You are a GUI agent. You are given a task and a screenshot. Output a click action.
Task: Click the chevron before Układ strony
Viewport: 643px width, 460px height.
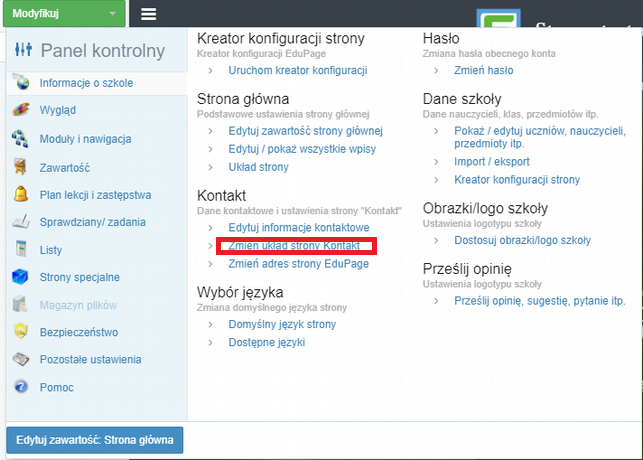point(210,167)
